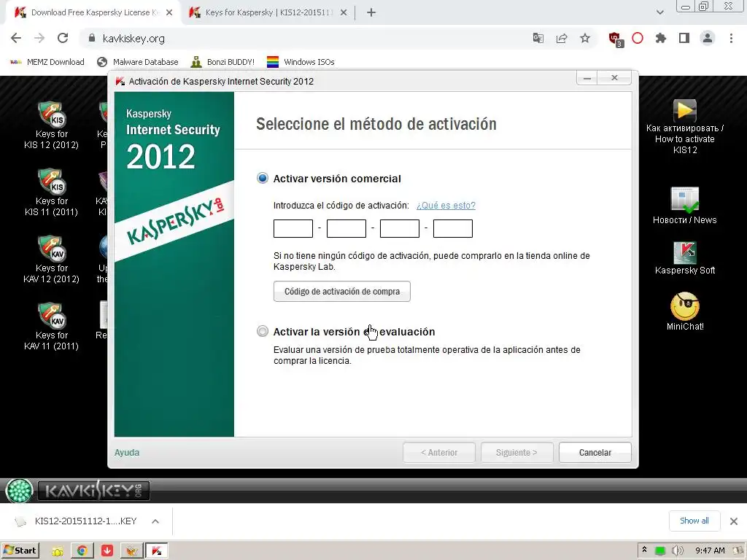The height and width of the screenshot is (560, 747).
Task: Click the second activation code field
Action: pyautogui.click(x=347, y=228)
